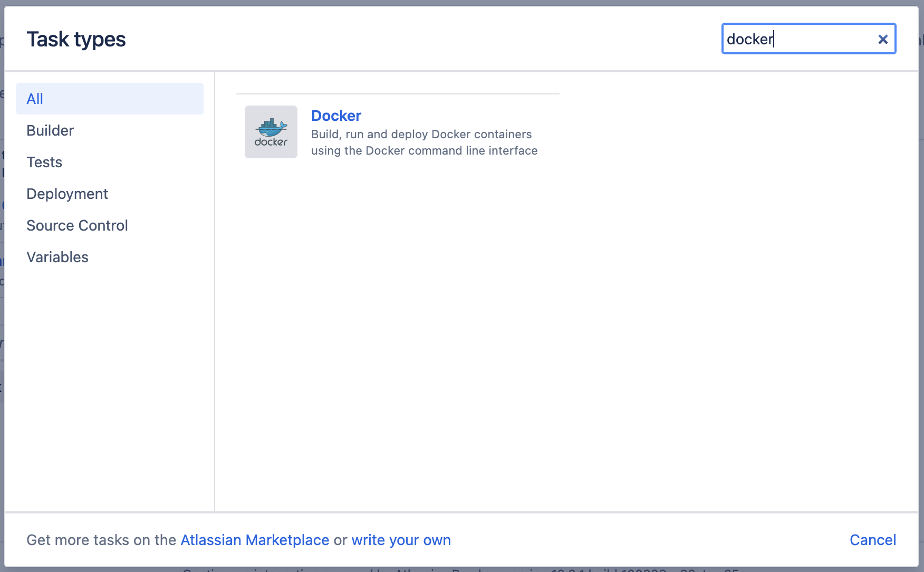Filter by Deployment category
Viewport: 924px width, 572px height.
pyautogui.click(x=110, y=194)
